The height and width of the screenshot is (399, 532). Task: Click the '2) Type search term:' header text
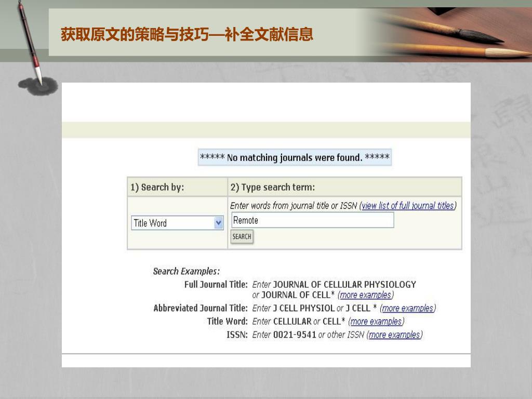273,187
